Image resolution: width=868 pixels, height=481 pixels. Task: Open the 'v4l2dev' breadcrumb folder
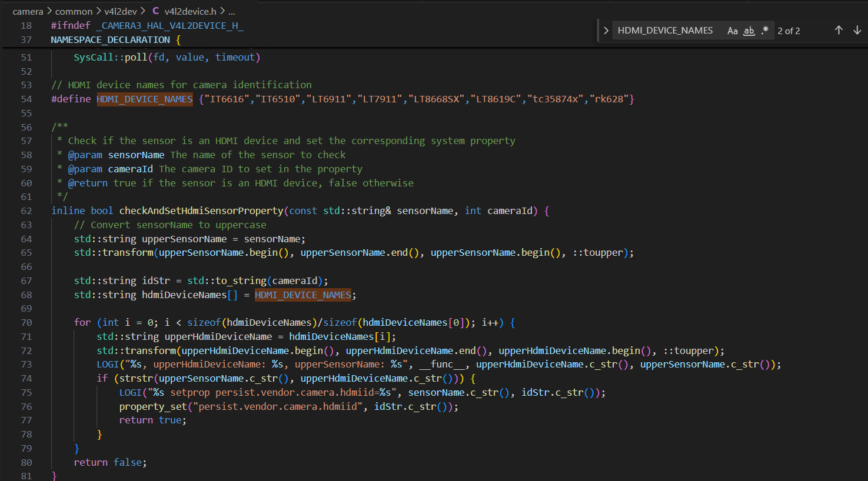(x=121, y=11)
